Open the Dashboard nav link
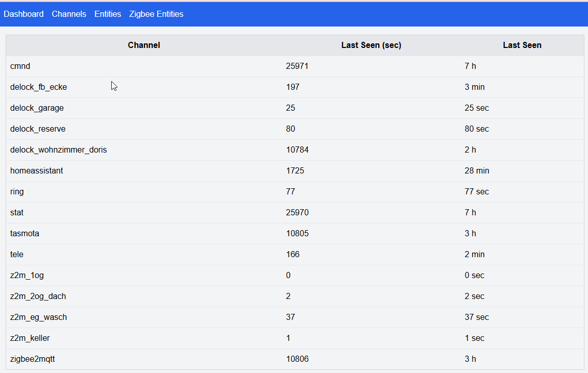 23,14
